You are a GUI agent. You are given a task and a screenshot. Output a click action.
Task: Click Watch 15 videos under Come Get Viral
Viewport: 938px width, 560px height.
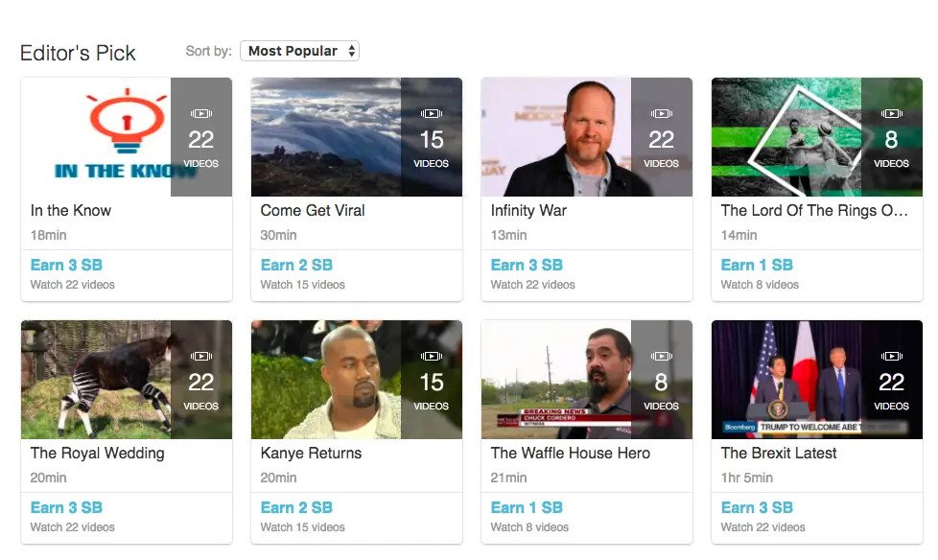303,285
